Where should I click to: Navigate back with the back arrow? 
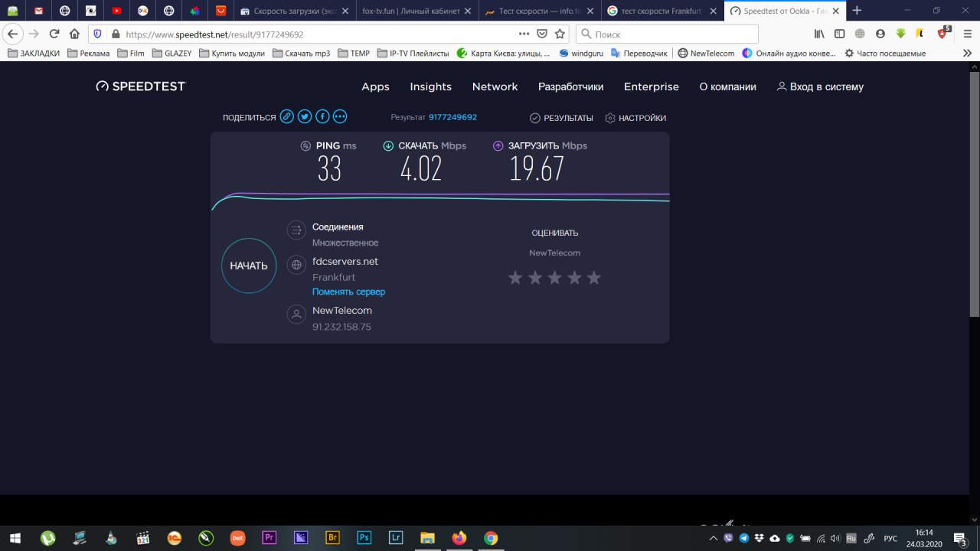click(12, 34)
